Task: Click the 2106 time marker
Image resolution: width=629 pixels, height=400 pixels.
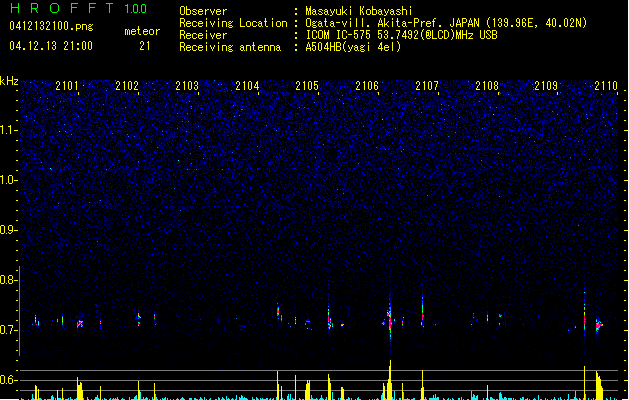Action: [367, 86]
